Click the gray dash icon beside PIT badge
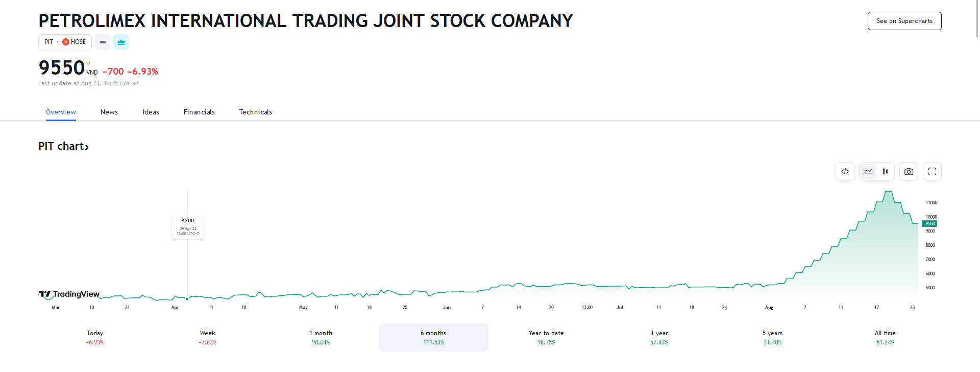Screen dimensions: 980x372 pos(103,42)
